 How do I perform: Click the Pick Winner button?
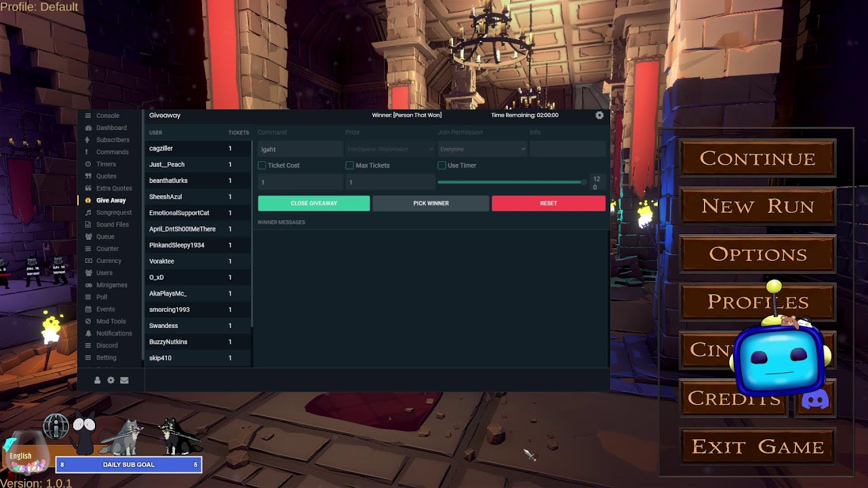pyautogui.click(x=431, y=203)
